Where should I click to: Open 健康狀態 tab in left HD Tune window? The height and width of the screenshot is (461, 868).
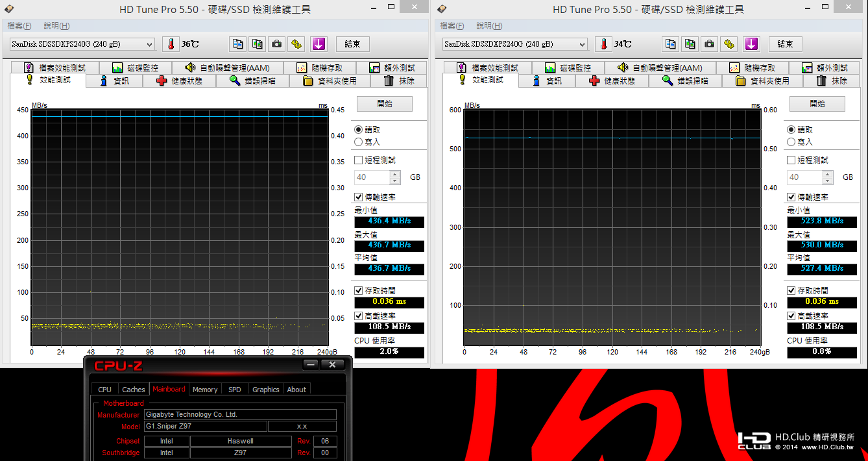180,81
